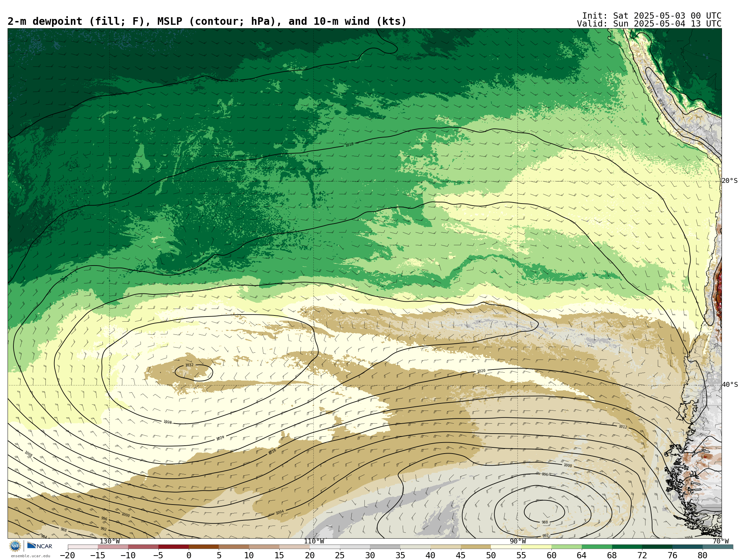
Task: Pick the light green swatch between 60 and 64
Action: pos(567,547)
